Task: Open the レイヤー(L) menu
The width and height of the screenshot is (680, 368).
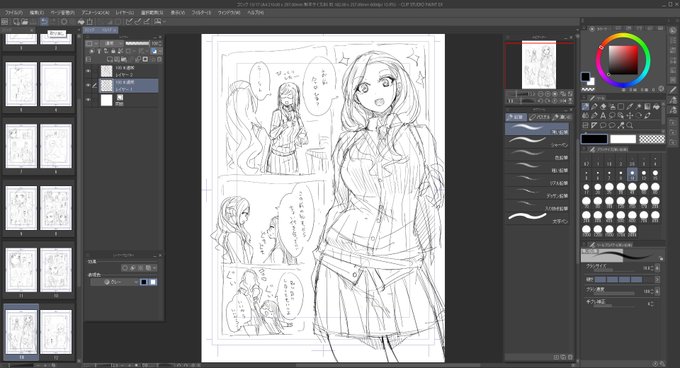Action: coord(124,13)
